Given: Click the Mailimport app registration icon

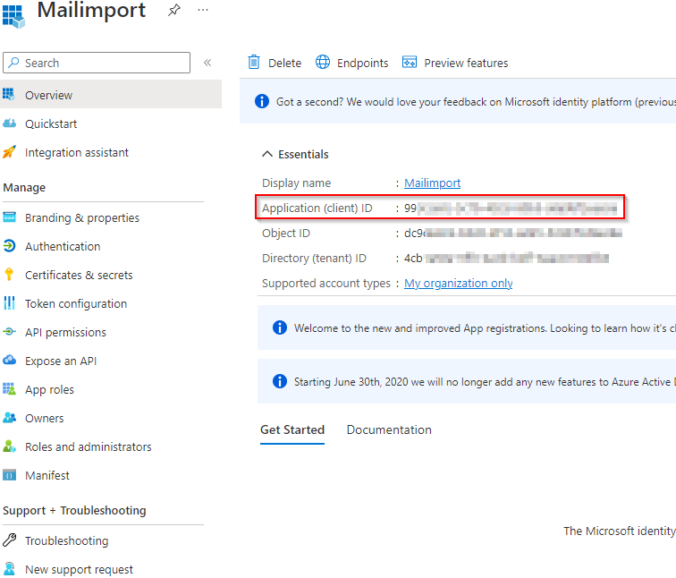Looking at the screenshot, I should tap(13, 16).
